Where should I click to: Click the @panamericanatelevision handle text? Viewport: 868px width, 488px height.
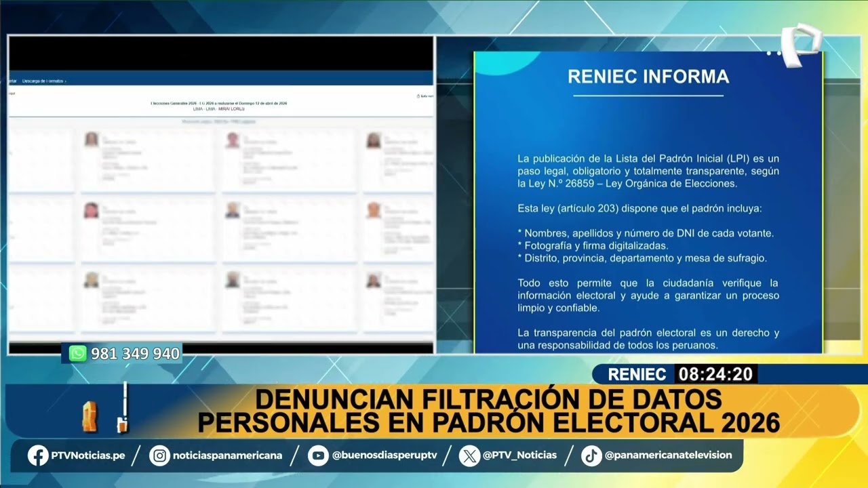(x=668, y=455)
